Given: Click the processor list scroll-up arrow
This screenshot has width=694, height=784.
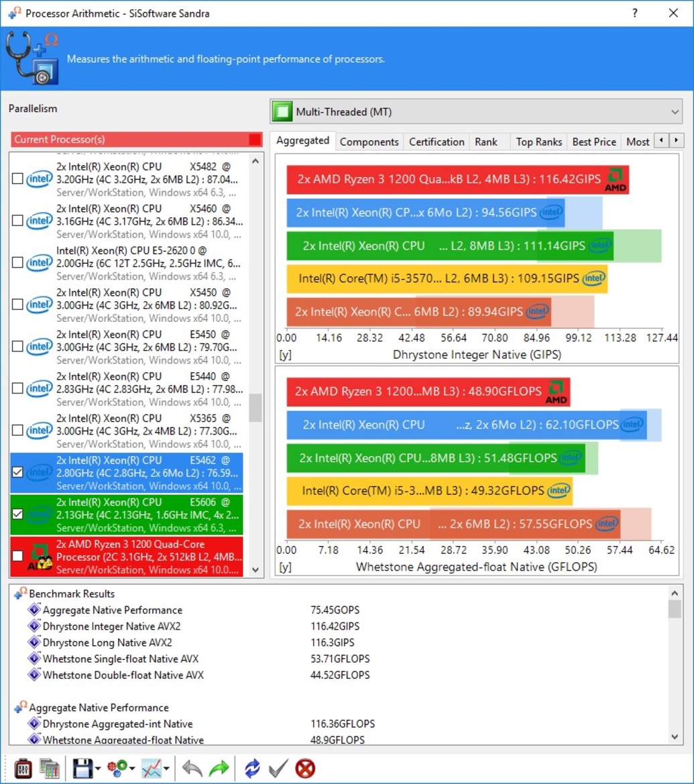Looking at the screenshot, I should click(x=255, y=162).
